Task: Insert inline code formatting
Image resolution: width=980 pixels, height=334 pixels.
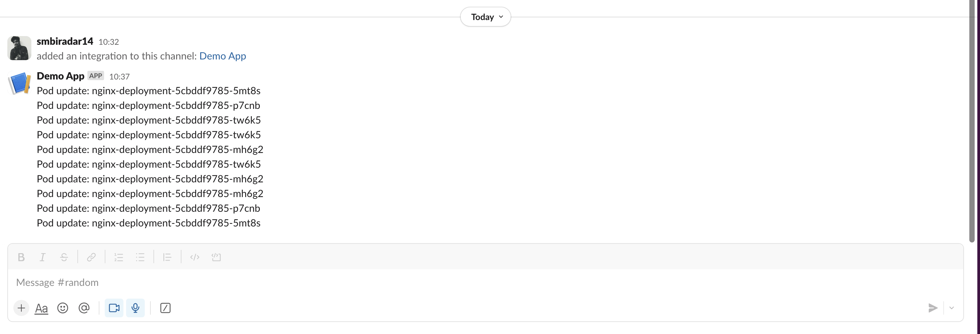Action: coord(195,257)
